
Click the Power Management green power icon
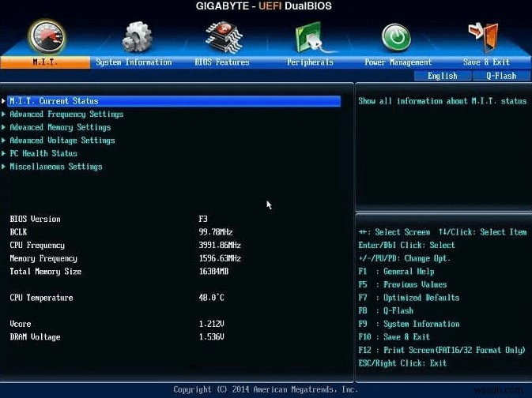point(396,37)
